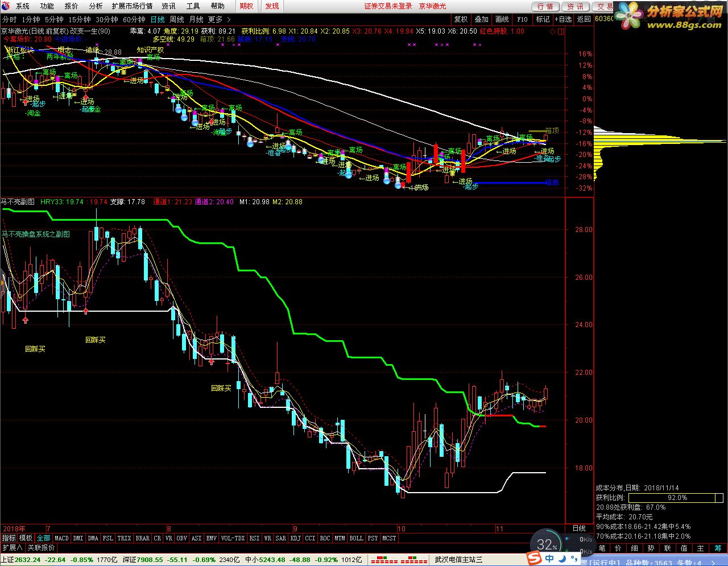
Task: Open the 帮助 menu
Action: coord(218,6)
